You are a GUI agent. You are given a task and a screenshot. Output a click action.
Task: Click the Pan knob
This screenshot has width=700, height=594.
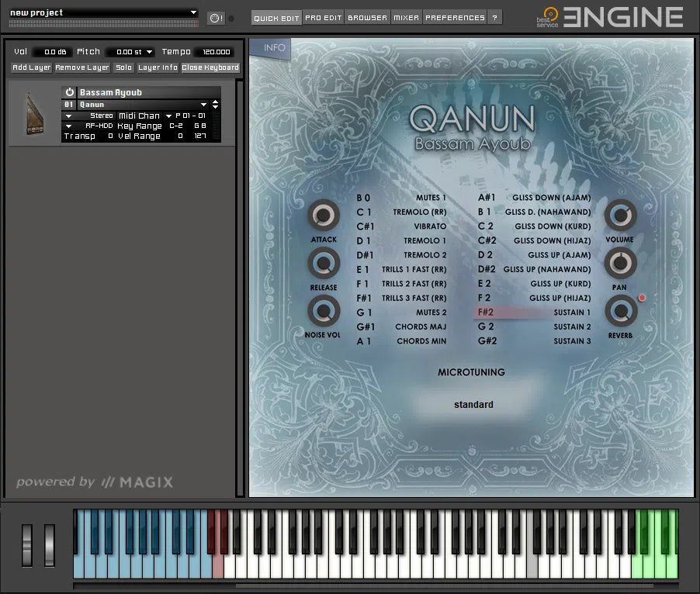(619, 264)
